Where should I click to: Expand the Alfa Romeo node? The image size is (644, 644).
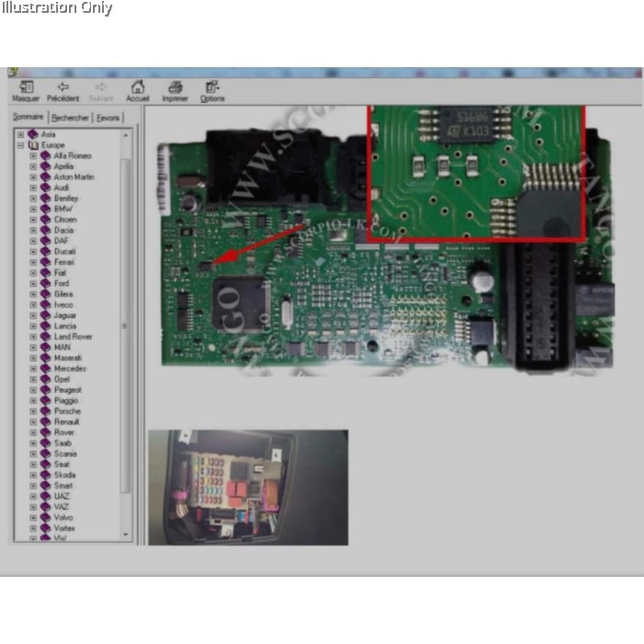click(x=33, y=156)
